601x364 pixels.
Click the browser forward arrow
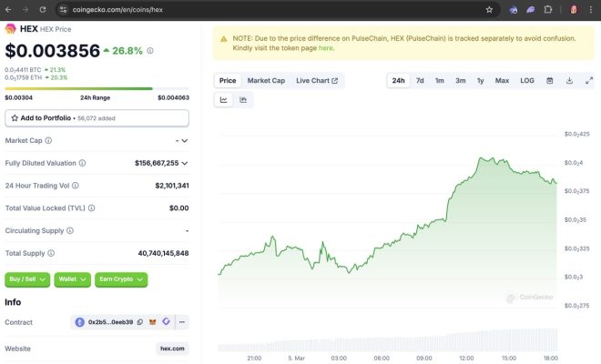point(25,10)
